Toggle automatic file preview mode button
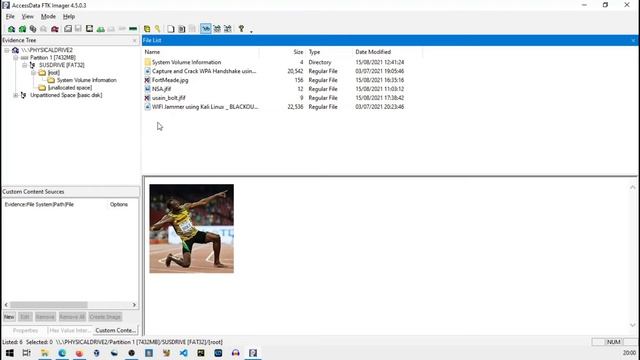The width and height of the screenshot is (640, 360). coord(206,29)
